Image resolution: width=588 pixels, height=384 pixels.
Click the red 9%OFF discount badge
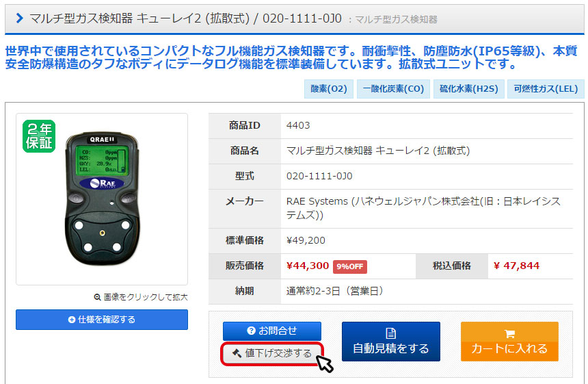click(x=350, y=266)
